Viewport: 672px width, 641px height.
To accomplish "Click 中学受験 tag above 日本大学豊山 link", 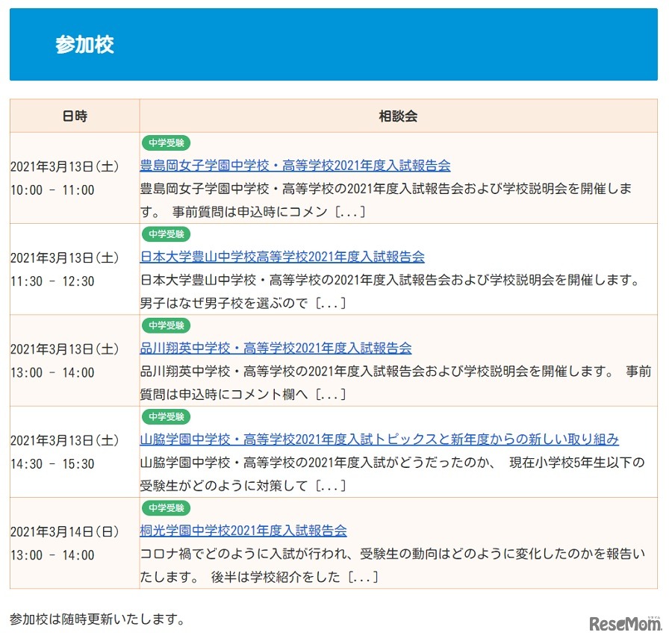I will click(x=167, y=234).
